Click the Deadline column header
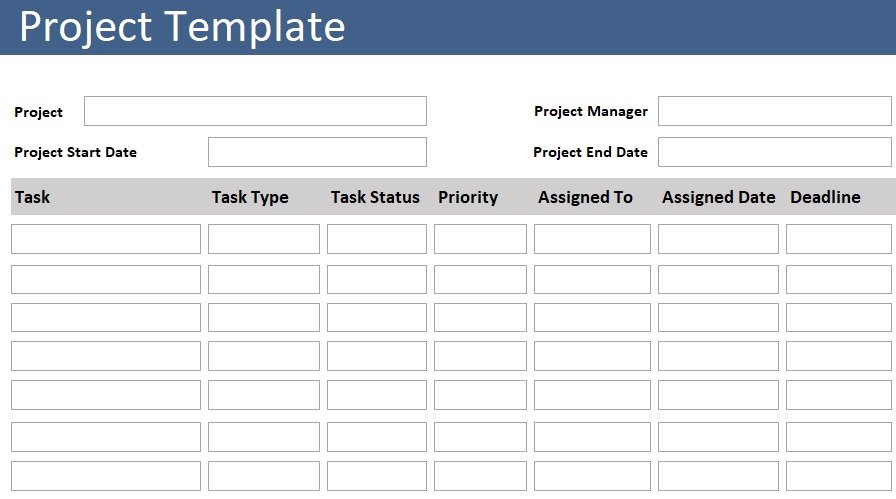The height and width of the screenshot is (499, 896). [x=825, y=197]
